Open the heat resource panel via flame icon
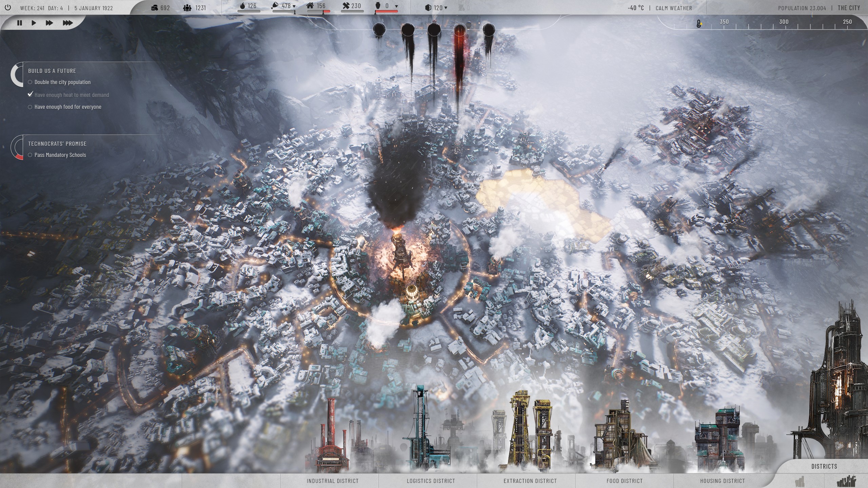The height and width of the screenshot is (488, 868). point(242,5)
